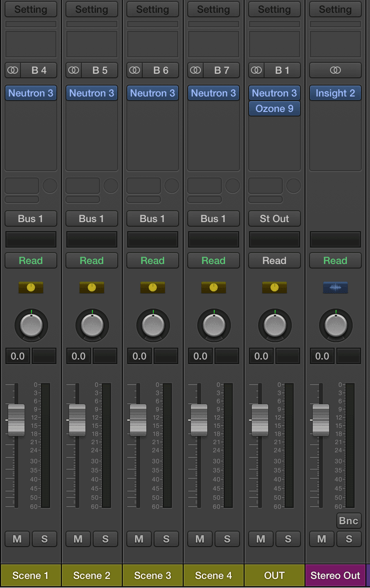The width and height of the screenshot is (370, 588).
Task: Open the B 1 input selector on OUT
Action: [x=283, y=70]
